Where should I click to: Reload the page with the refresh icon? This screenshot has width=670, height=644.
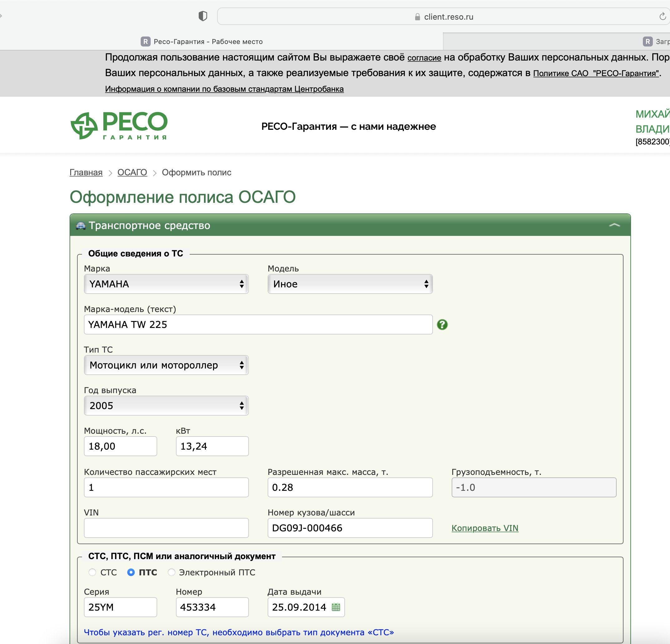pos(663,17)
